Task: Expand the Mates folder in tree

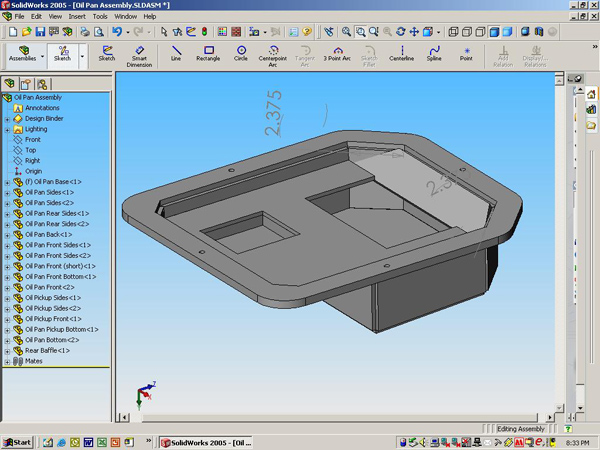Action: 7,361
